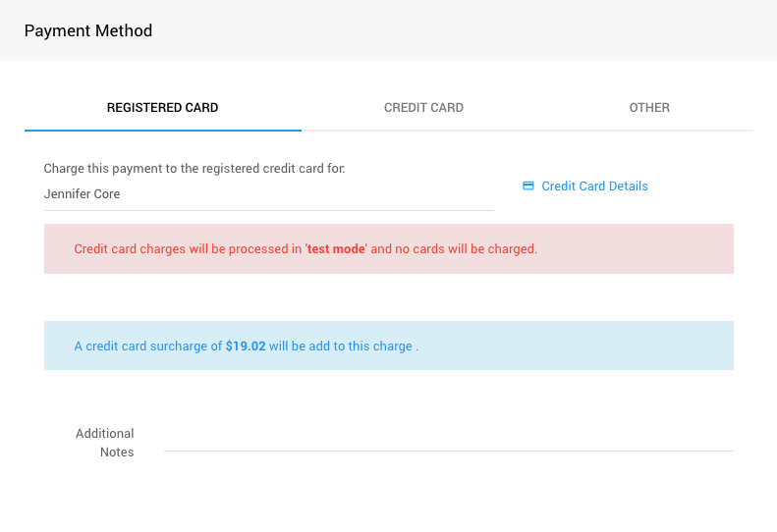Screen dimensions: 777x532
Task: Switch to the Registered Card tab
Action: pos(162,108)
